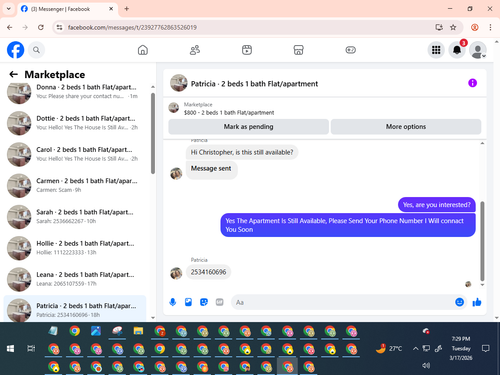500x375 pixels.
Task: Attach a file with the photo icon
Action: (188, 302)
